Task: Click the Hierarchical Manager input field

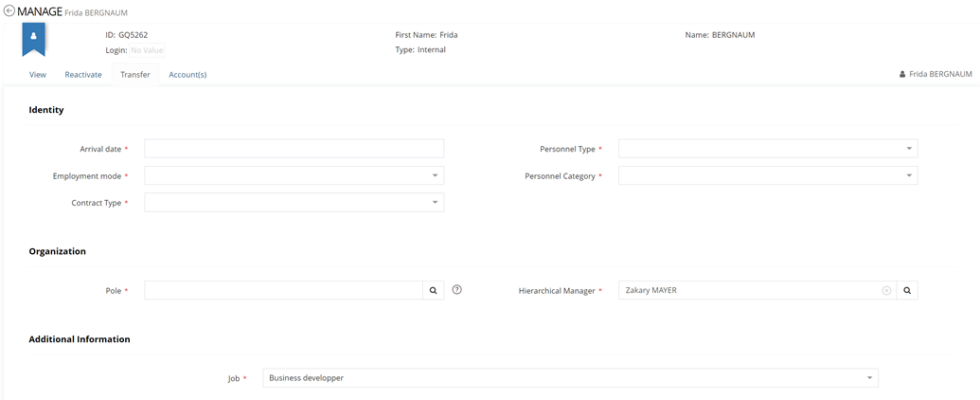Action: click(748, 291)
